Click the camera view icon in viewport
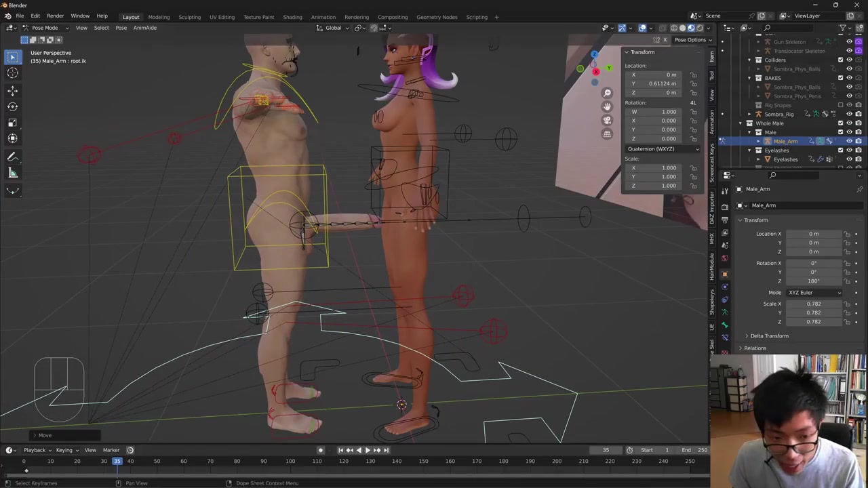This screenshot has width=868, height=488. pyautogui.click(x=607, y=120)
